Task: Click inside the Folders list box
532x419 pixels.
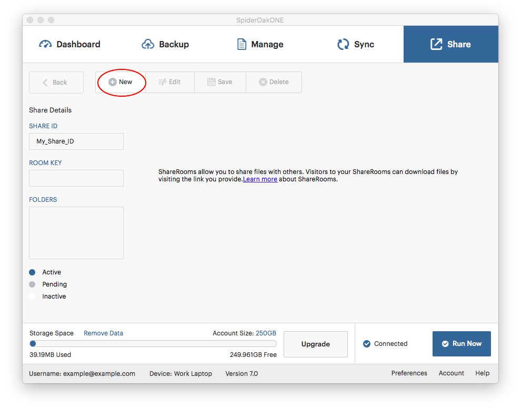Action: pyautogui.click(x=76, y=233)
